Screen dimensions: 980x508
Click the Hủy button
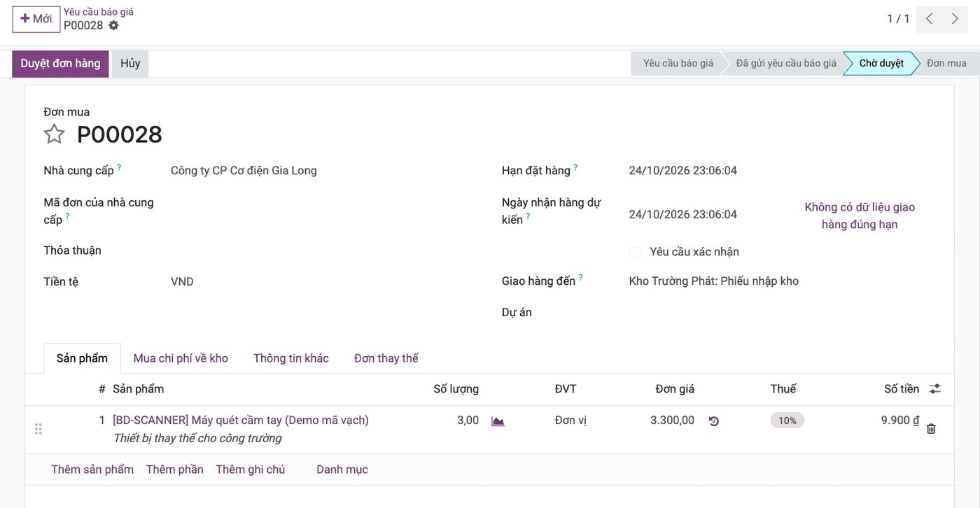tap(130, 64)
